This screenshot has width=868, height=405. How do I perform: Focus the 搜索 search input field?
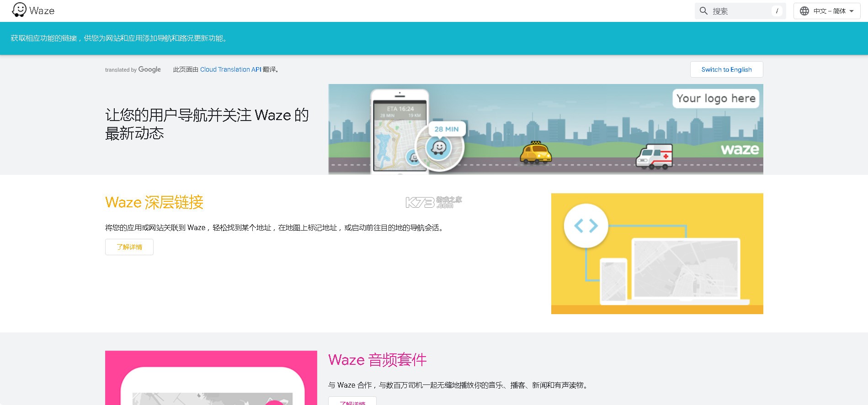click(740, 11)
